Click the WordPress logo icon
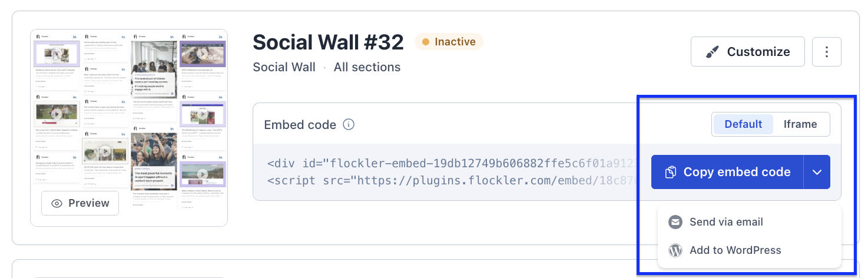The height and width of the screenshot is (278, 868). [675, 250]
